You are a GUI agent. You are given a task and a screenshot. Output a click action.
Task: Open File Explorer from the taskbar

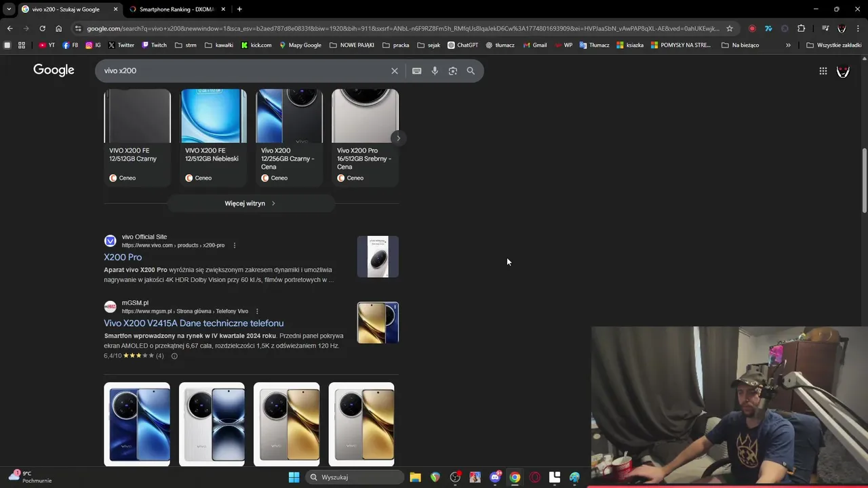(415, 477)
